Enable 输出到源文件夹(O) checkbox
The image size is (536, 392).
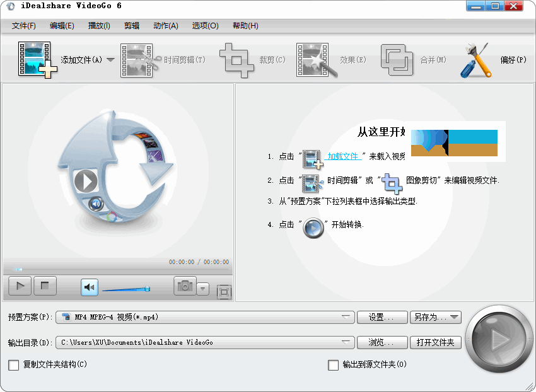pyautogui.click(x=334, y=365)
